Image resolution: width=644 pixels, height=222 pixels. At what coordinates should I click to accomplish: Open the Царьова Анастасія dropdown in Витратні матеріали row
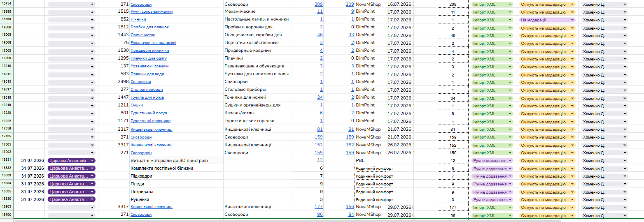[72, 161]
